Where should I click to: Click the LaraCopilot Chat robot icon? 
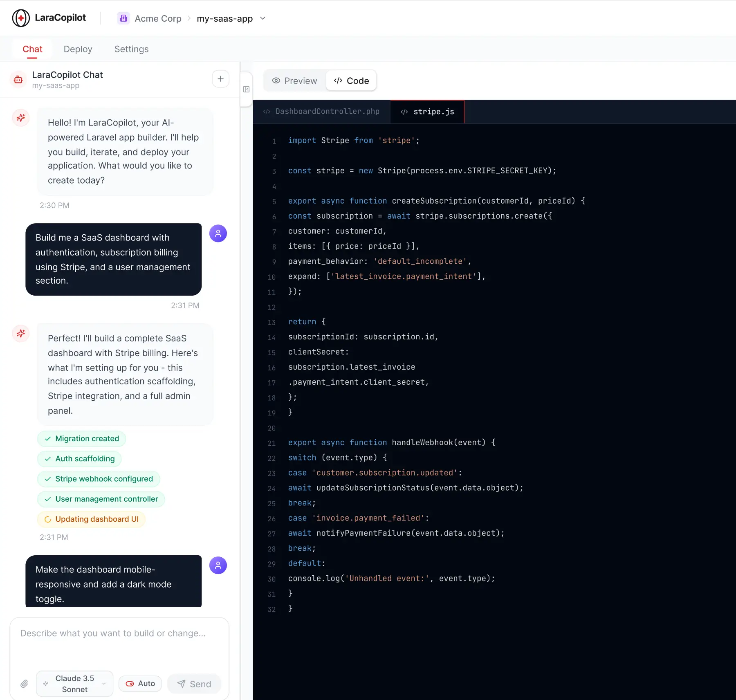coord(18,79)
